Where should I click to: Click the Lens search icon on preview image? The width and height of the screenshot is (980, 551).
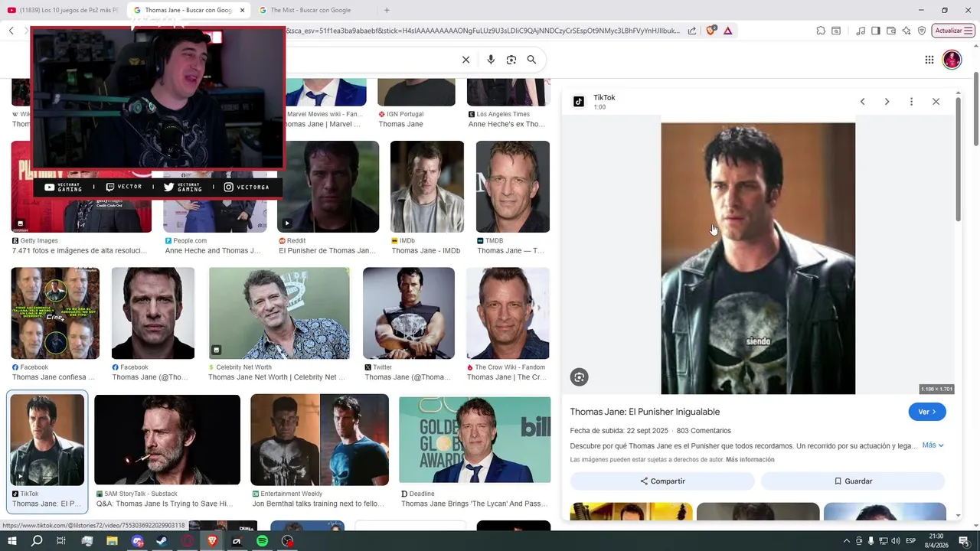(x=579, y=377)
